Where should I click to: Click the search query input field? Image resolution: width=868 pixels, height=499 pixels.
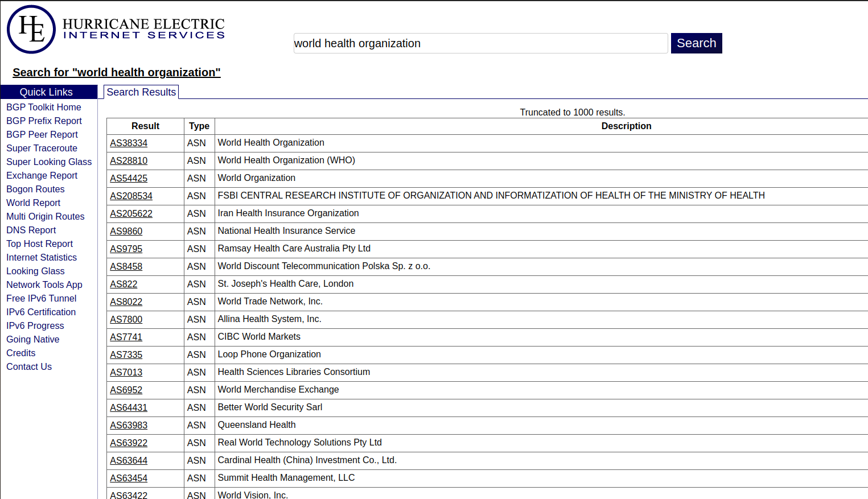coord(480,43)
